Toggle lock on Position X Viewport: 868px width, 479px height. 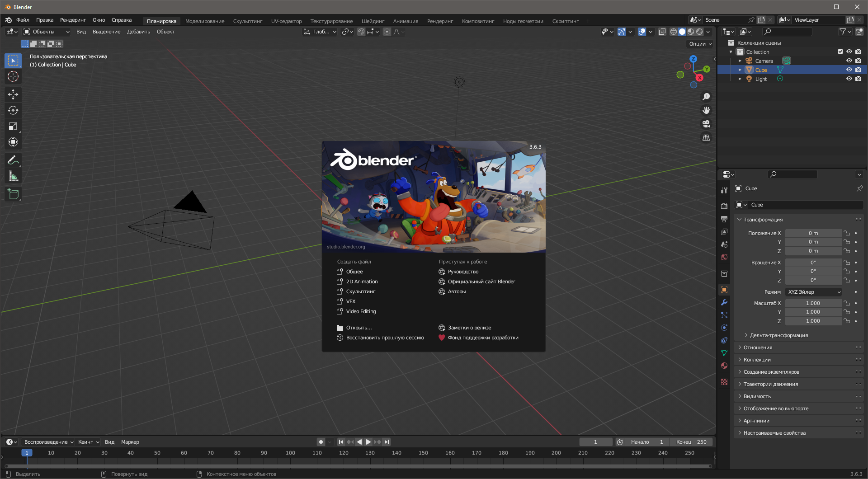(x=847, y=233)
